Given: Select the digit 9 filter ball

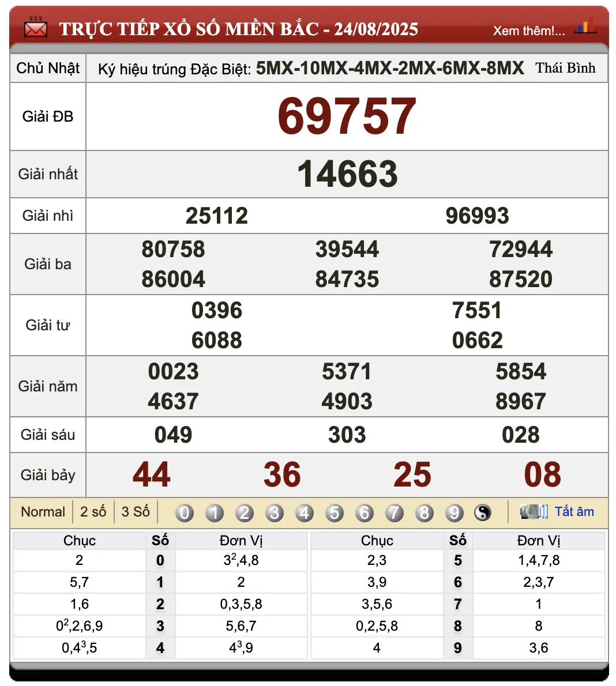Looking at the screenshot, I should pos(455,512).
